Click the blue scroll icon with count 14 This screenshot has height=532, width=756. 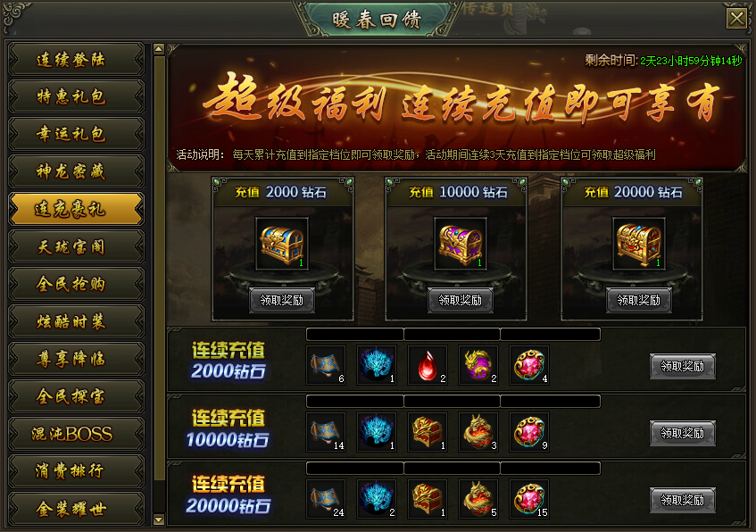point(326,432)
